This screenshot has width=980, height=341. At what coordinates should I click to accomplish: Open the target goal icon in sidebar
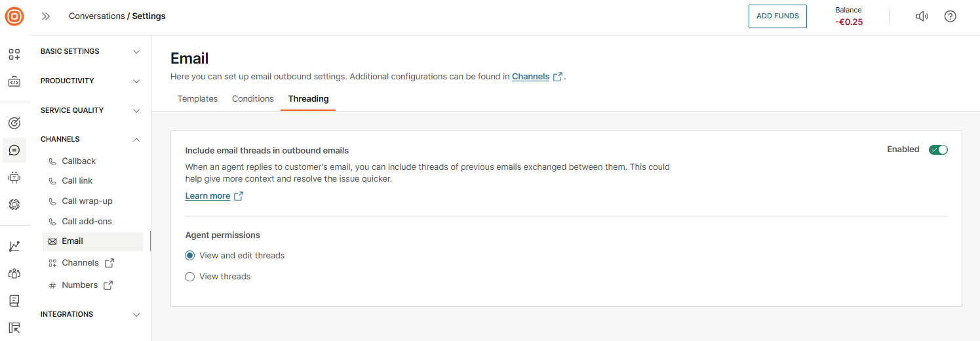(x=14, y=123)
